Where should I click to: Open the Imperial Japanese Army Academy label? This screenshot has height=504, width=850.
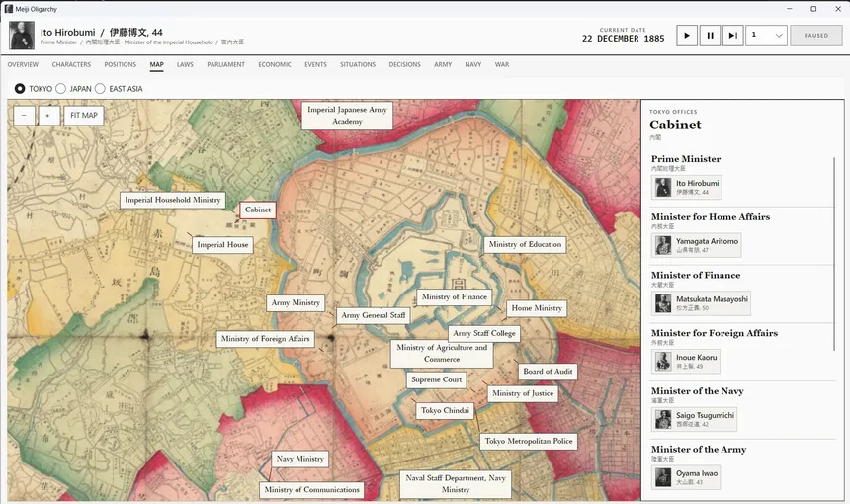pos(348,116)
